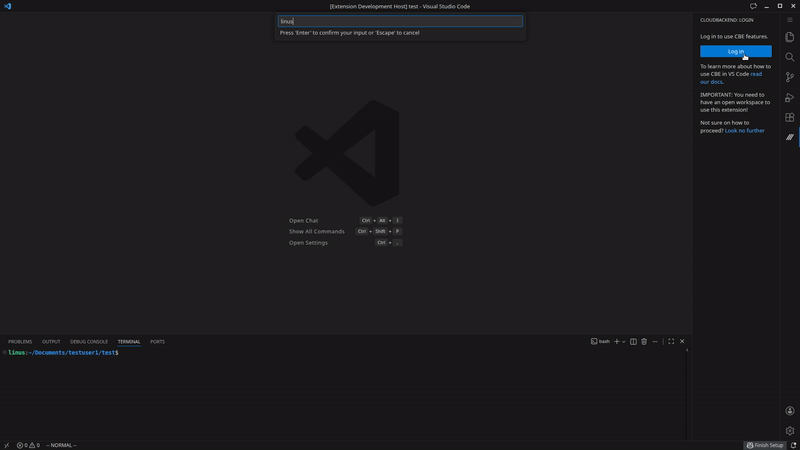Open the Explorer view in activity bar
Viewport: 800px width, 450px height.
(x=789, y=37)
